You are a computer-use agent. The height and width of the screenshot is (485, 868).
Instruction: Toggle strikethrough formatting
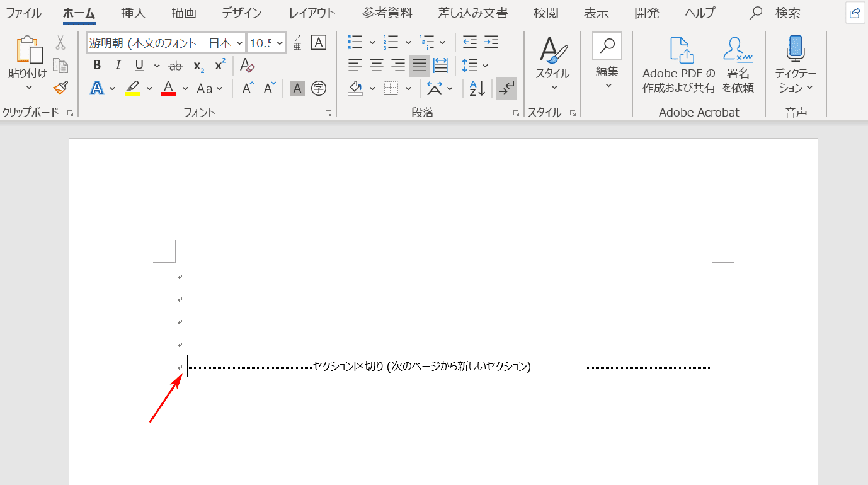(176, 66)
